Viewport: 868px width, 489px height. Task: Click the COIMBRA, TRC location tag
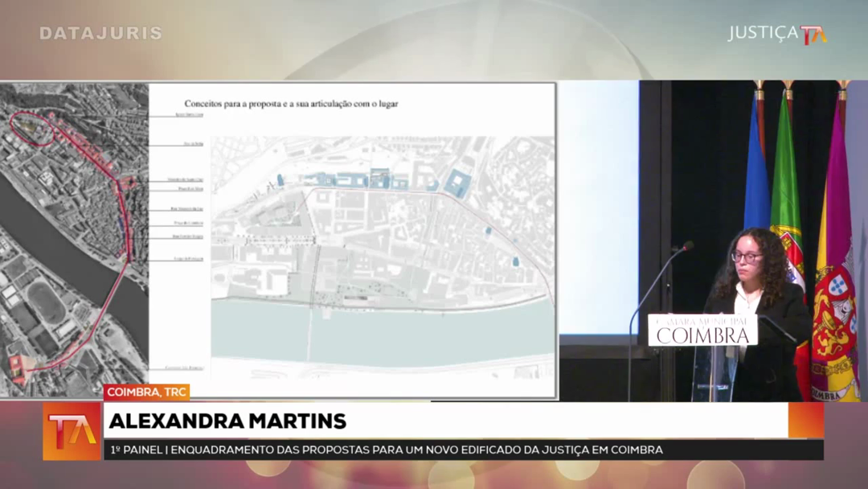coord(146,392)
